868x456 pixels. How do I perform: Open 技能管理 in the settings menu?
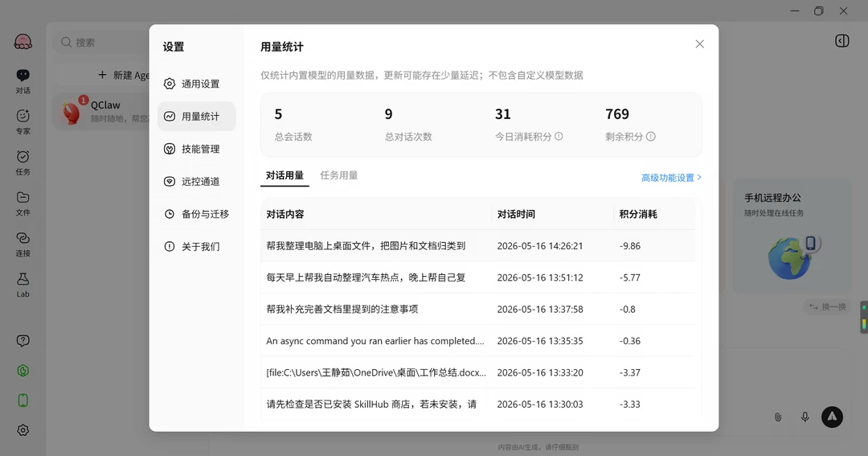click(197, 149)
